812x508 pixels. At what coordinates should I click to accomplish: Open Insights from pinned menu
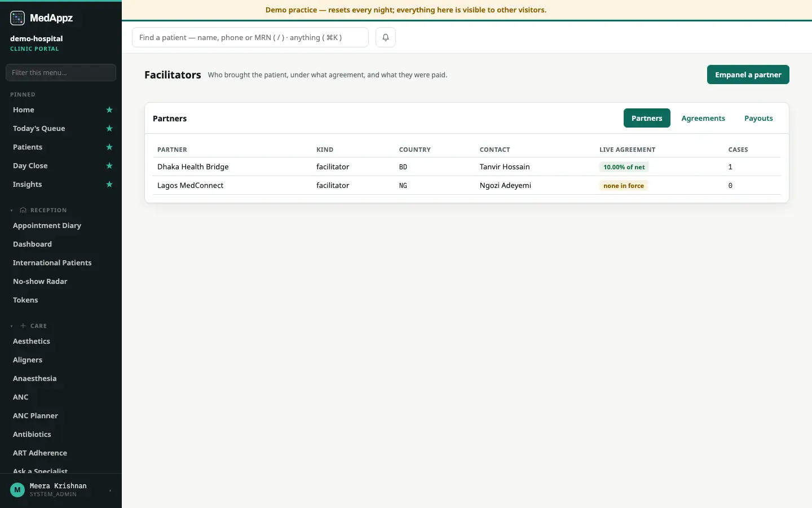(x=28, y=185)
